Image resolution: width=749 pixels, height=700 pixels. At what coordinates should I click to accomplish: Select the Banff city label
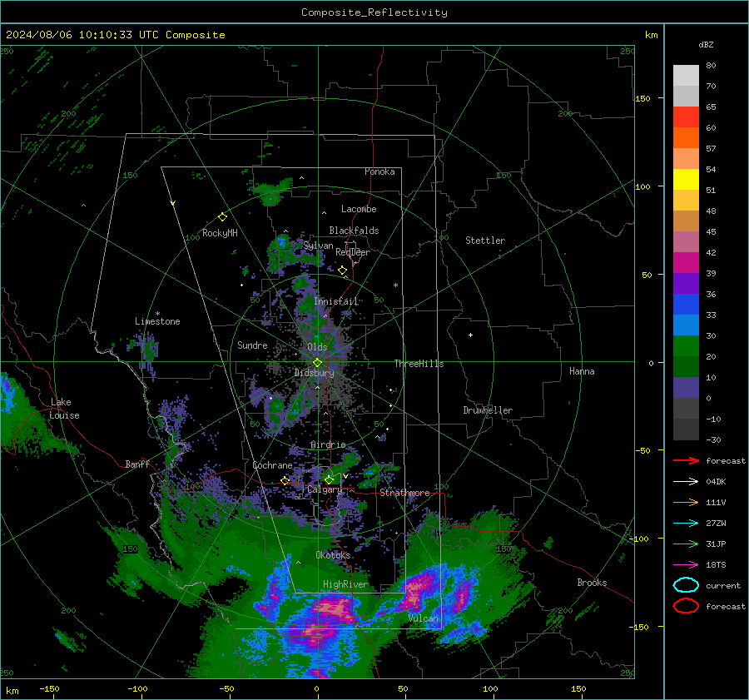tap(137, 464)
